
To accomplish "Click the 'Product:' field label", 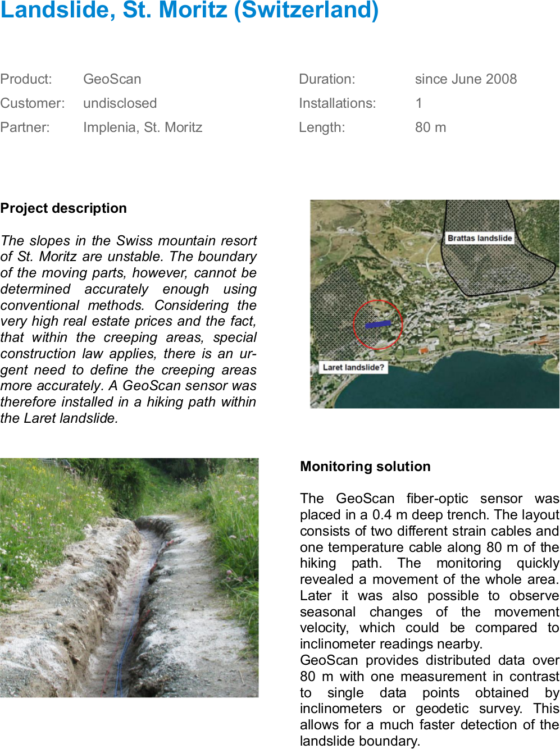I will click(x=26, y=79).
